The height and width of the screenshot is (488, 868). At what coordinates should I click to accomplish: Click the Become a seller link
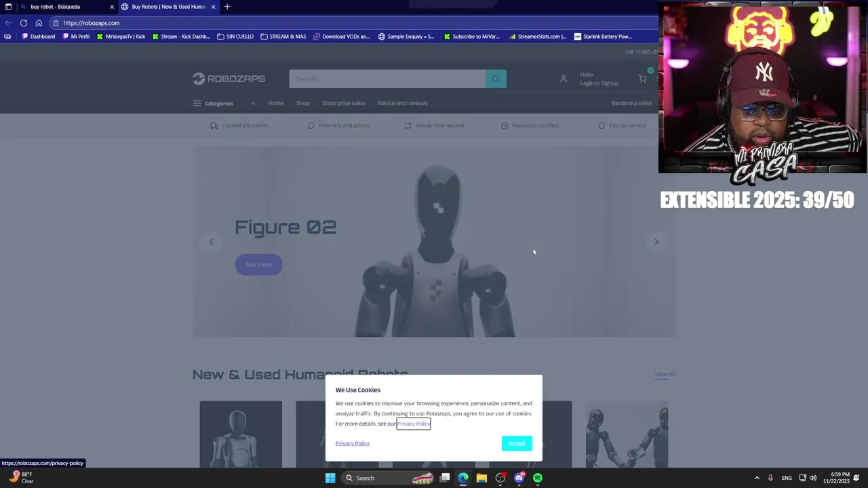(x=632, y=103)
